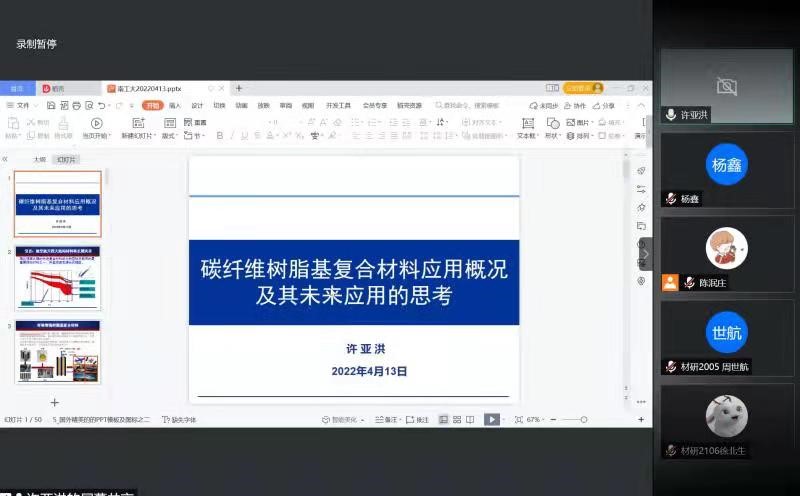Click the 重置 reset button
Screen dimensions: 800x496
click(196, 123)
